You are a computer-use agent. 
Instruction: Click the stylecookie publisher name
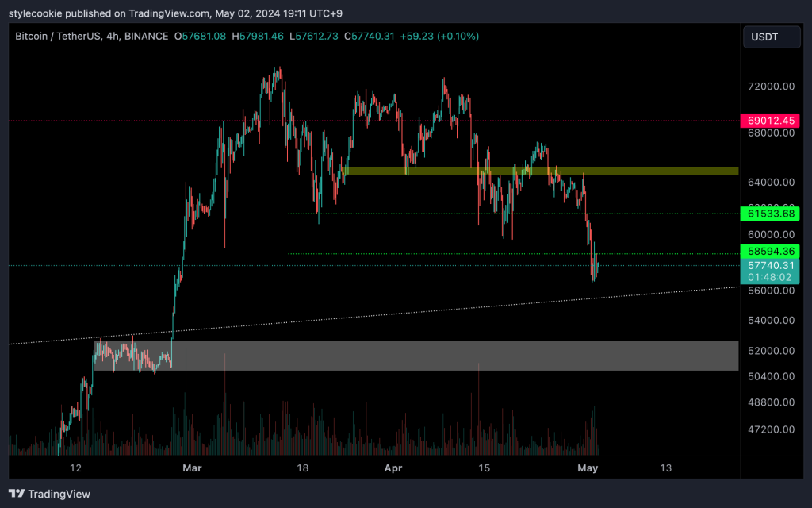[x=36, y=12]
